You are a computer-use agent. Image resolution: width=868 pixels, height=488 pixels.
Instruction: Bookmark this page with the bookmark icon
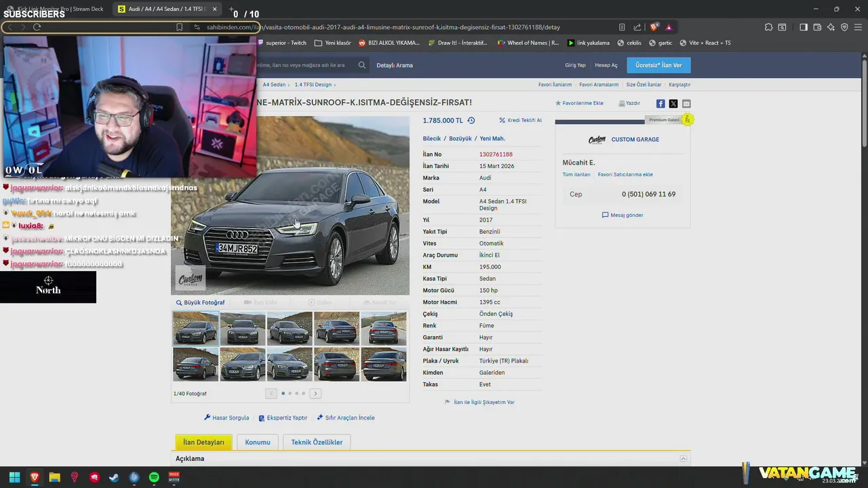point(179,27)
